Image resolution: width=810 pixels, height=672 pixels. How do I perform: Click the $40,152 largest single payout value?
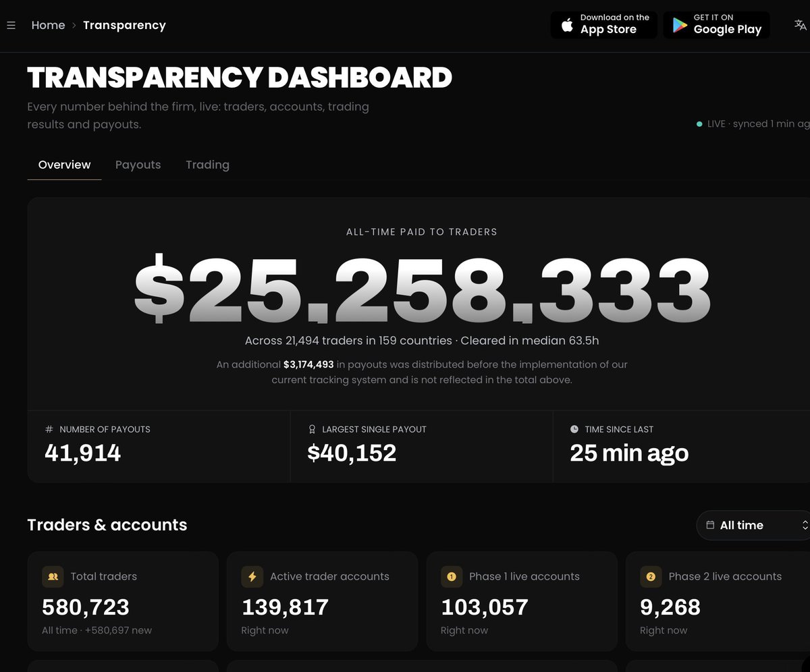point(352,453)
